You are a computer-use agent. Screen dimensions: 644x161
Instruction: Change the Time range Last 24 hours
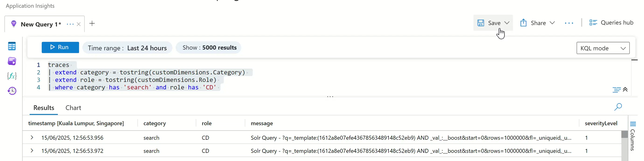[127, 48]
